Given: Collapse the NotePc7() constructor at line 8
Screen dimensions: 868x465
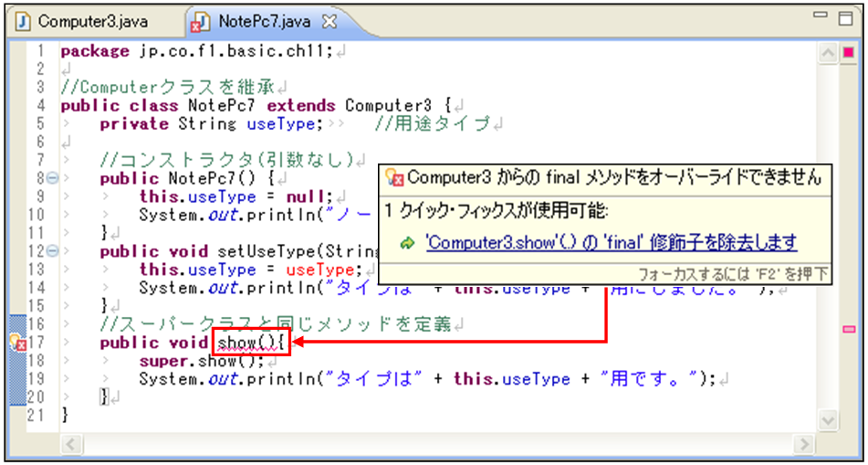Looking at the screenshot, I should [53, 178].
